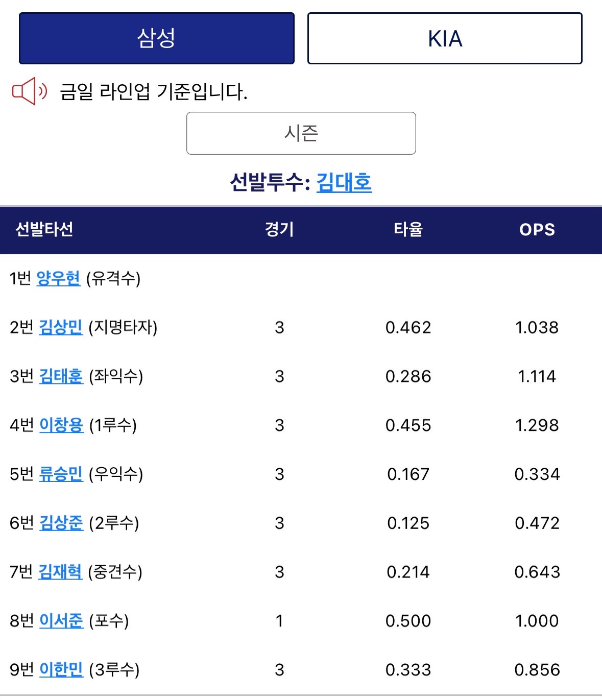Image resolution: width=602 pixels, height=700 pixels.
Task: Select third baseman 이한민 link
Action: (61, 669)
